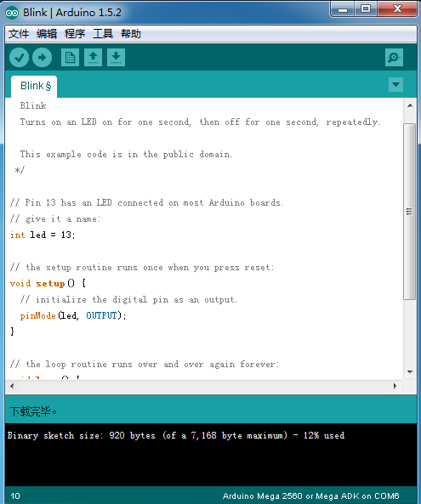Save the sketch with the down-arrow icon
This screenshot has height=504, width=421.
117,58
